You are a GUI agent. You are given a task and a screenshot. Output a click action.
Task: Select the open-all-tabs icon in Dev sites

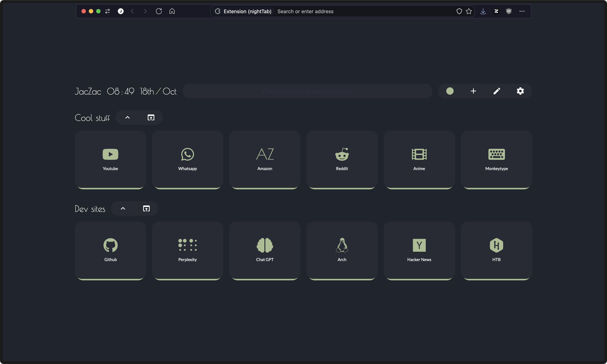[146, 208]
